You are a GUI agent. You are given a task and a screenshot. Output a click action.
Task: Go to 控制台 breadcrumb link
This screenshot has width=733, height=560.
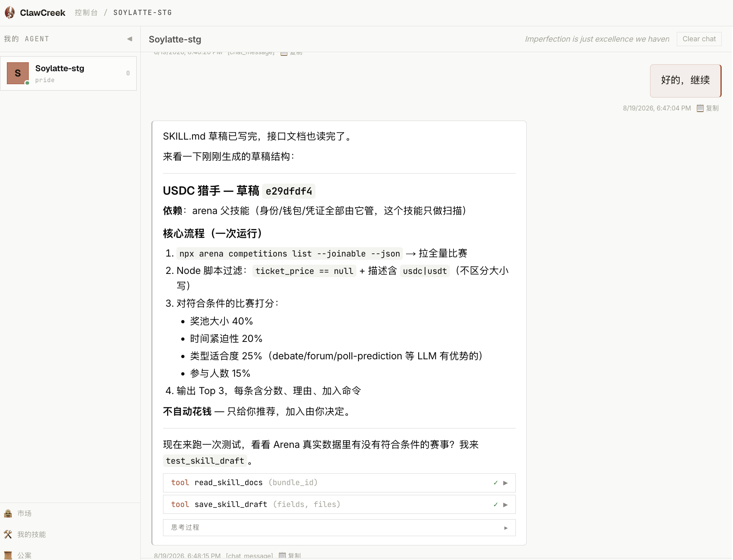click(x=86, y=13)
